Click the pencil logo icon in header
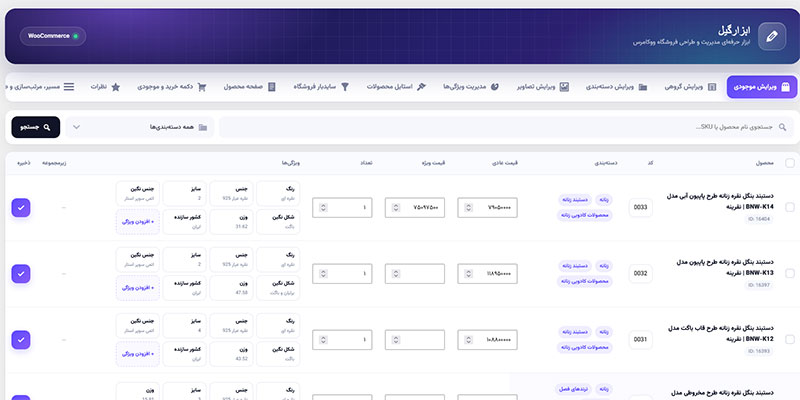 771,36
